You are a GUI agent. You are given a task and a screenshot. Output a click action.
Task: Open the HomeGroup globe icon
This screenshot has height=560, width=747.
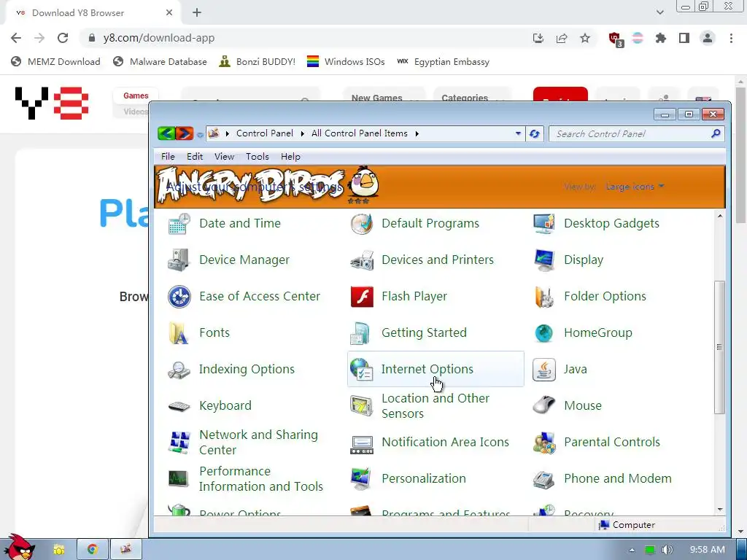(x=544, y=332)
